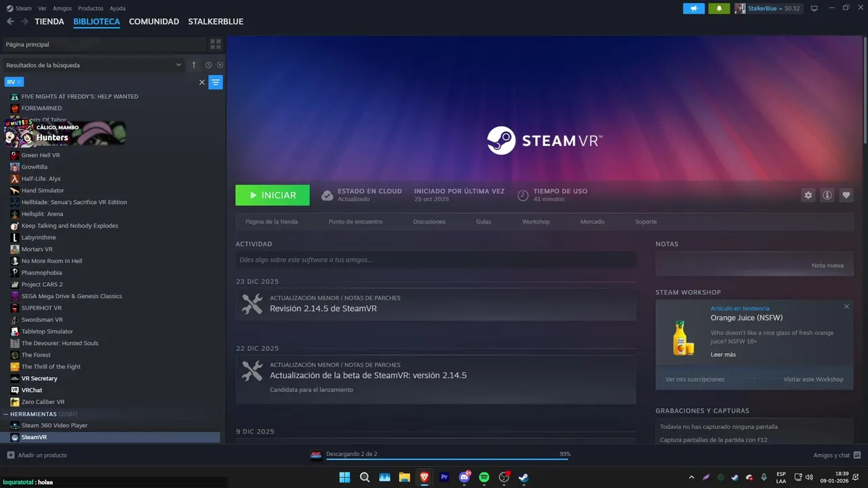The image size is (868, 488).
Task: Open the Amigos menu
Action: tap(62, 9)
